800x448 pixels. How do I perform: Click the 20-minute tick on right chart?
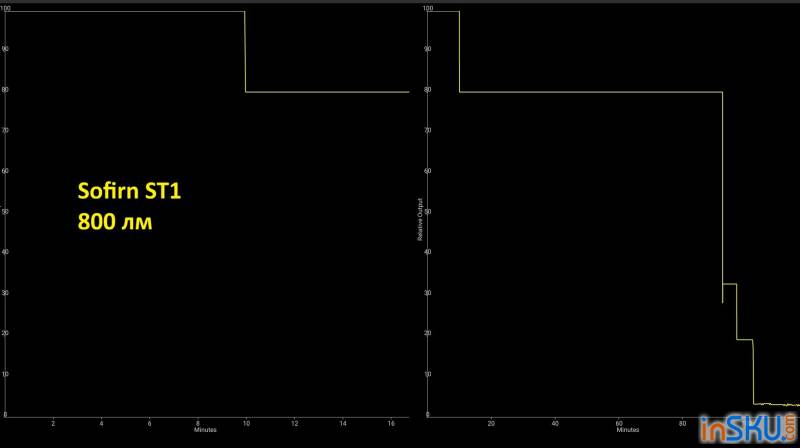[x=491, y=423]
